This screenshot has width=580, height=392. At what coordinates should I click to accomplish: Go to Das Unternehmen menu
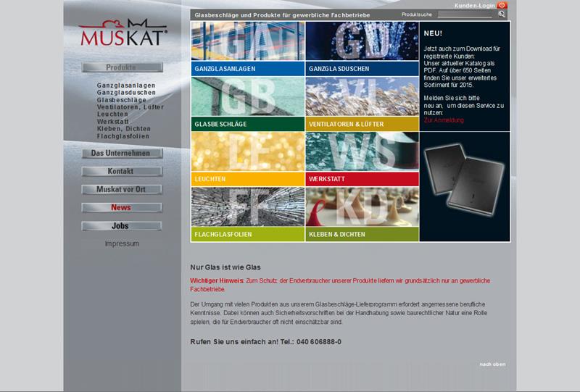(x=122, y=154)
